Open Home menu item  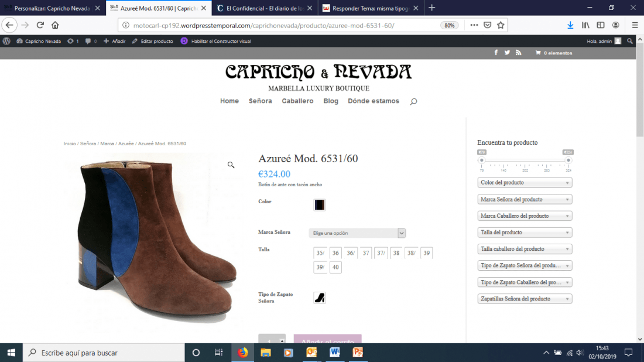(229, 101)
